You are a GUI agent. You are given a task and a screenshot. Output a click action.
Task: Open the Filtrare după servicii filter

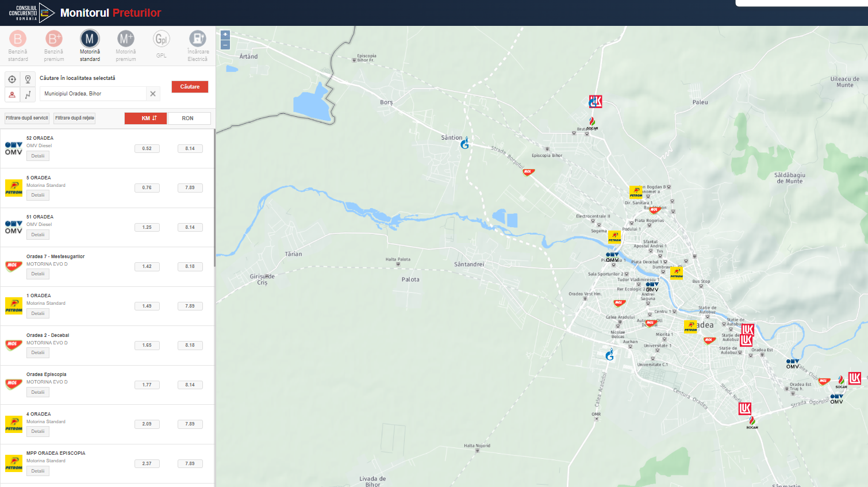pyautogui.click(x=27, y=118)
